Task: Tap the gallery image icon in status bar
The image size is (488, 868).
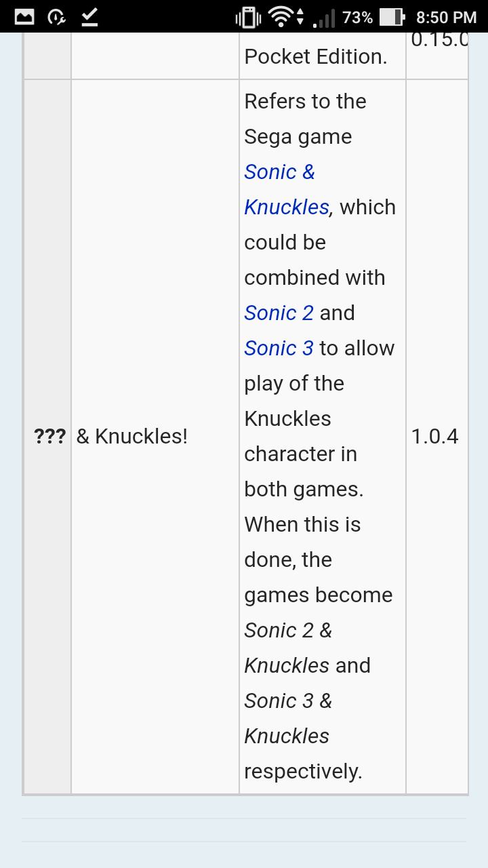Action: tap(24, 16)
